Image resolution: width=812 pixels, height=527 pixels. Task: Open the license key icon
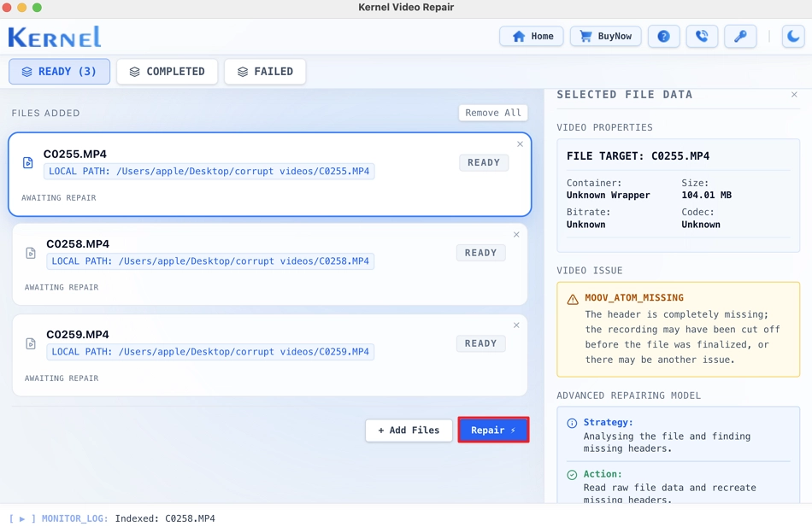tap(740, 36)
